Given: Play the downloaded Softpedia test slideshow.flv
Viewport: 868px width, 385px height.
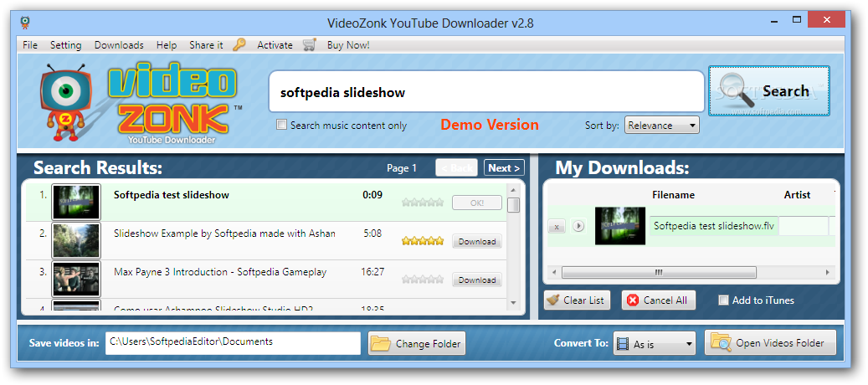Looking at the screenshot, I should [x=578, y=226].
